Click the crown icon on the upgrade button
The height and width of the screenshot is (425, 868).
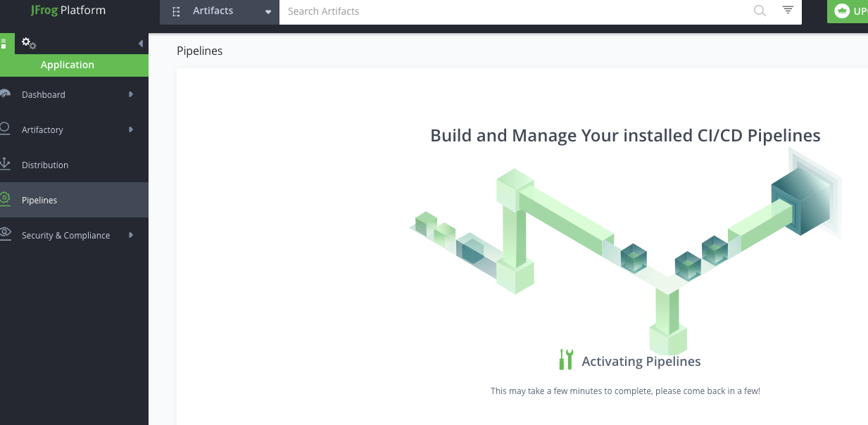(x=842, y=11)
